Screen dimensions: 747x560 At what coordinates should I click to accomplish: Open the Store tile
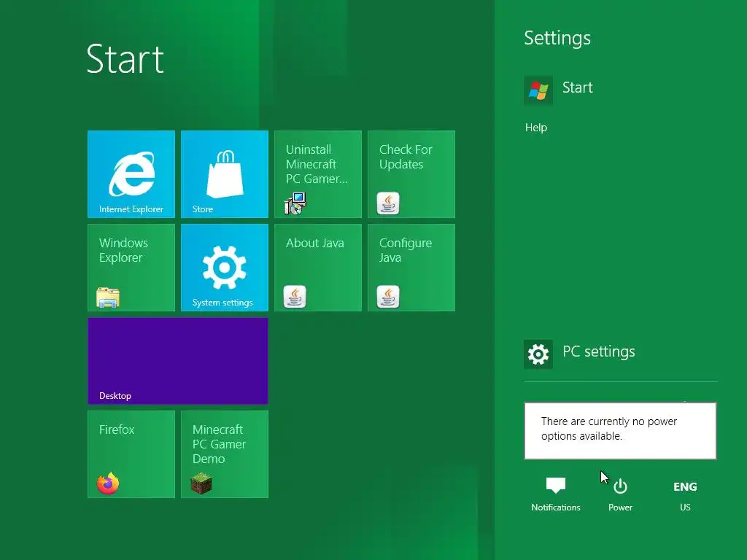click(225, 174)
